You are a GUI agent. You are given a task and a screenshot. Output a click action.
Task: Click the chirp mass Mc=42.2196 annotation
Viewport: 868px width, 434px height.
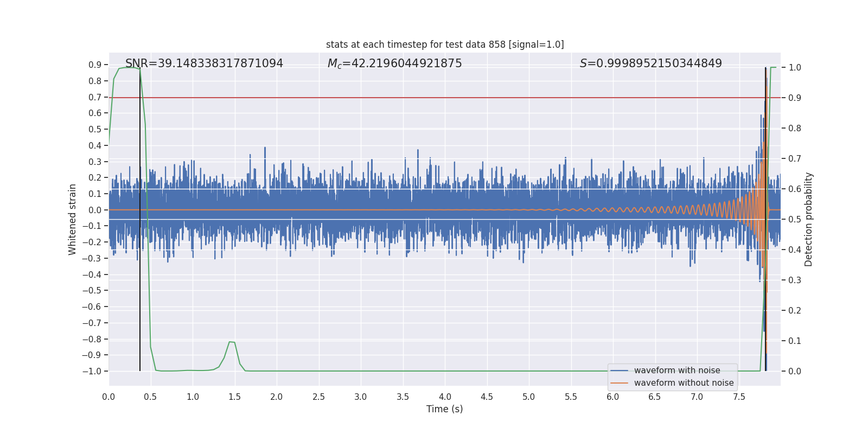pyautogui.click(x=394, y=63)
